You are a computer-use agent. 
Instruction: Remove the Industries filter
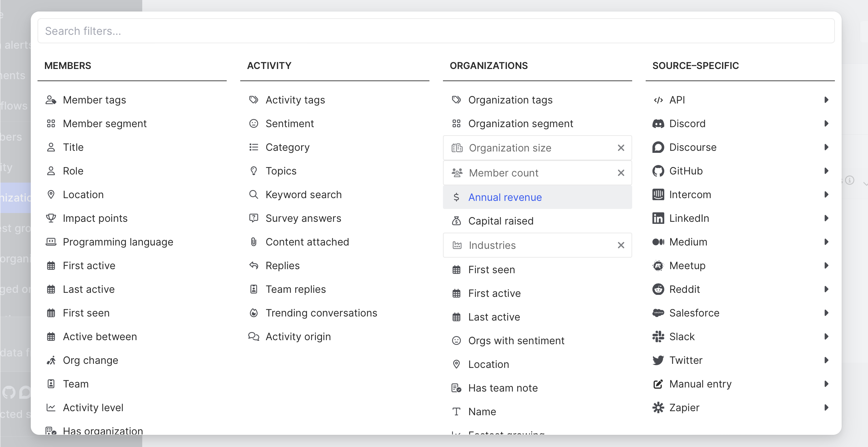pyautogui.click(x=621, y=245)
